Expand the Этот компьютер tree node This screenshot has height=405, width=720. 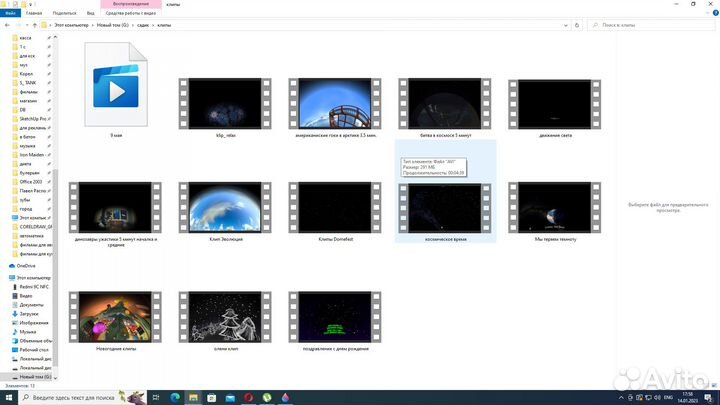point(7,275)
